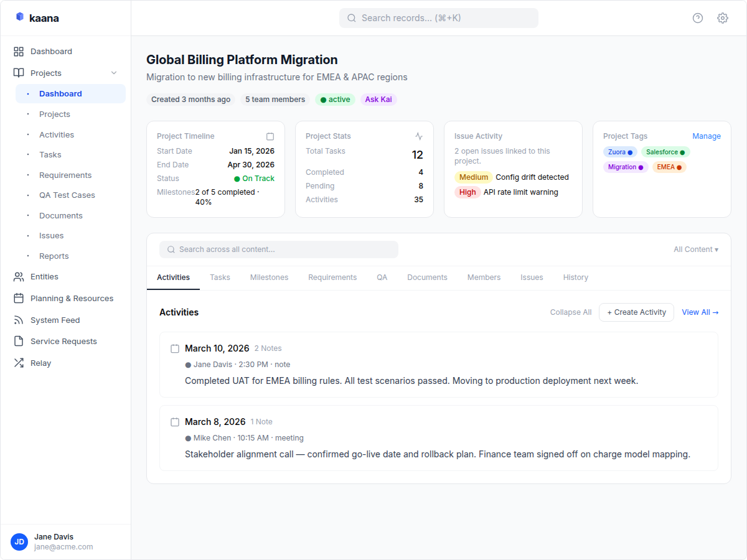
Task: Click the kaana logo icon
Action: (x=20, y=17)
